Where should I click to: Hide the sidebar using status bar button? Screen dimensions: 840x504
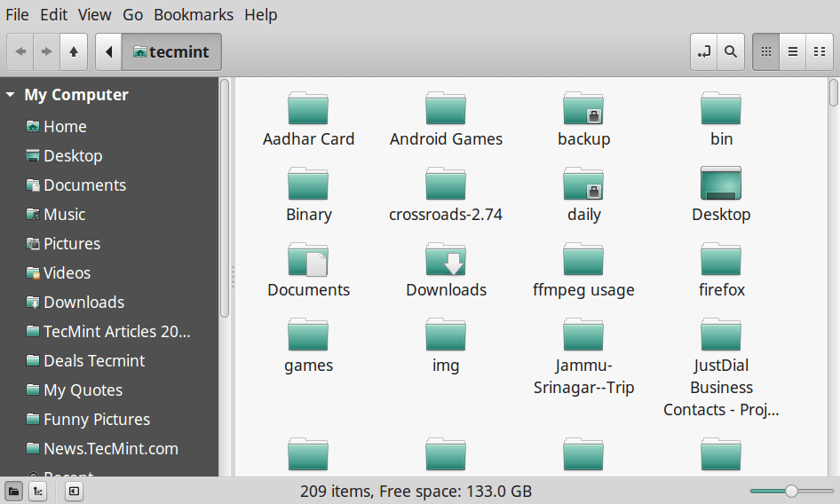point(74,491)
